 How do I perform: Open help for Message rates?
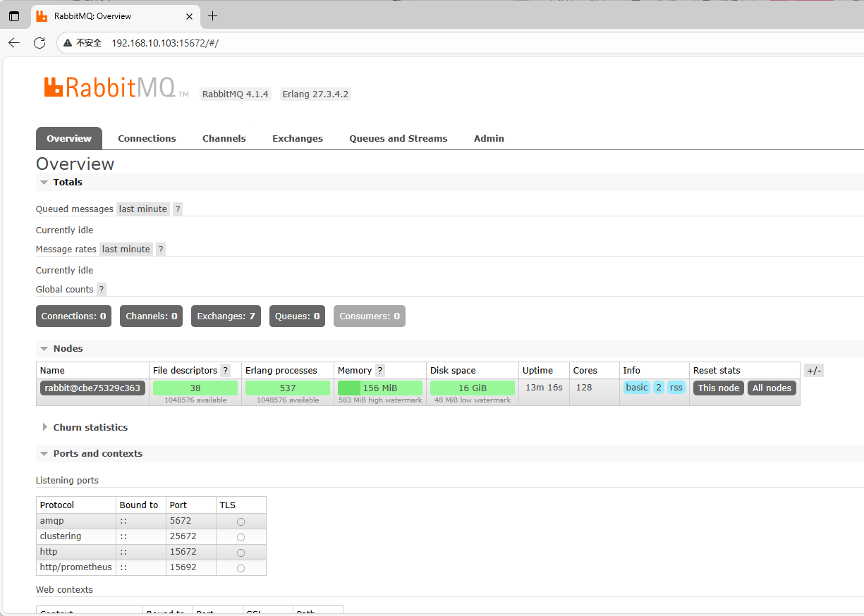pos(161,250)
